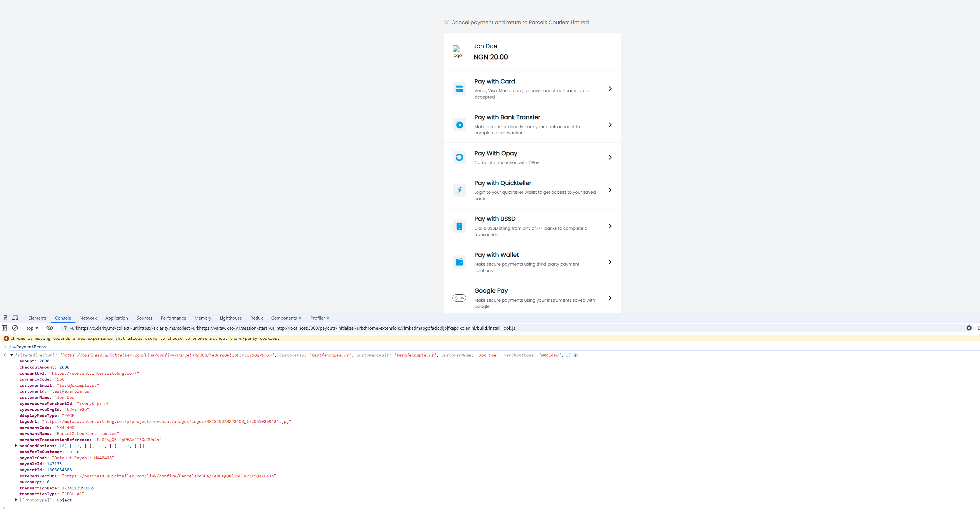Click the Google Pay logo icon
The image size is (980, 509).
[459, 298]
